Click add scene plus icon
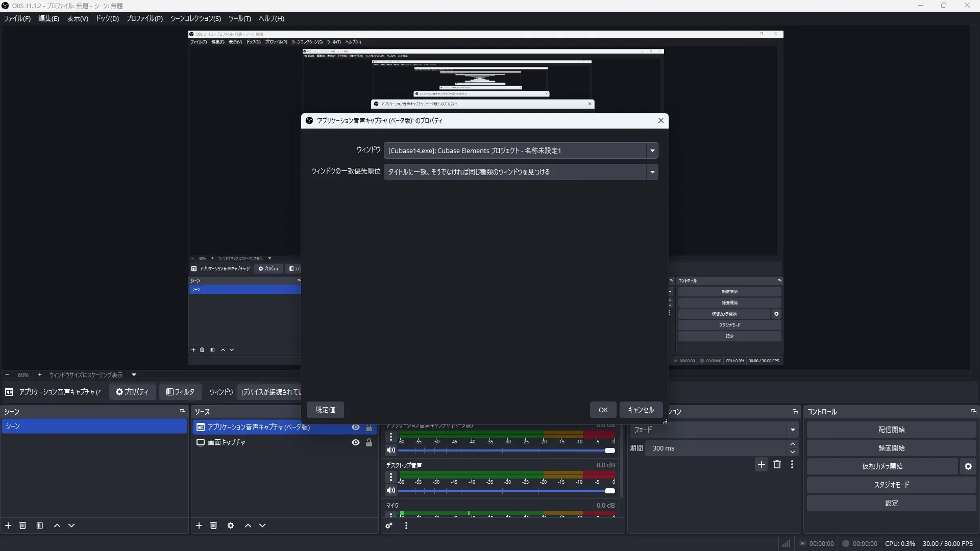 coord(8,525)
